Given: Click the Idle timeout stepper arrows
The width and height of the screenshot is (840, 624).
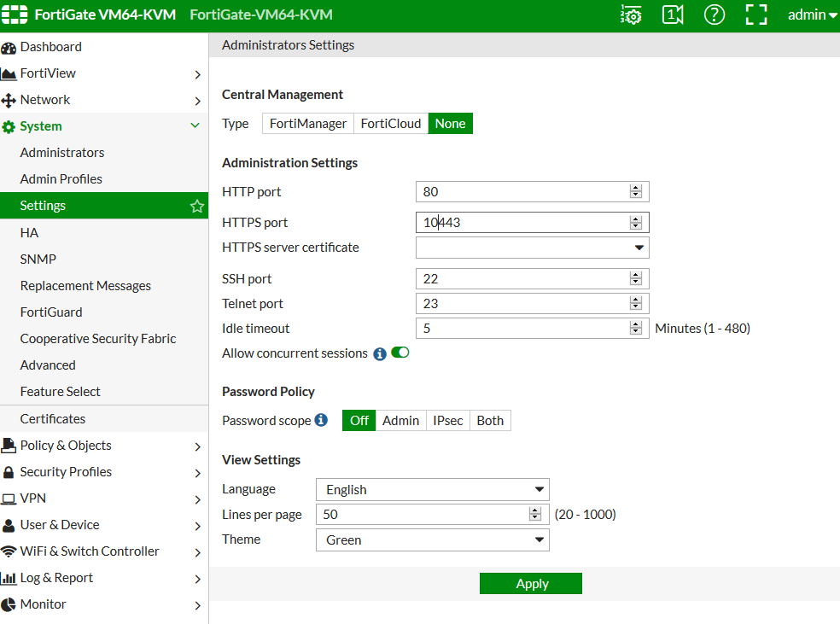Looking at the screenshot, I should (635, 329).
